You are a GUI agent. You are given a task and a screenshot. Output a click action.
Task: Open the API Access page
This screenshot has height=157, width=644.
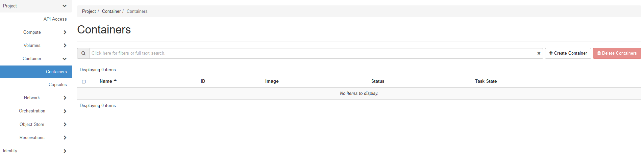coord(55,19)
